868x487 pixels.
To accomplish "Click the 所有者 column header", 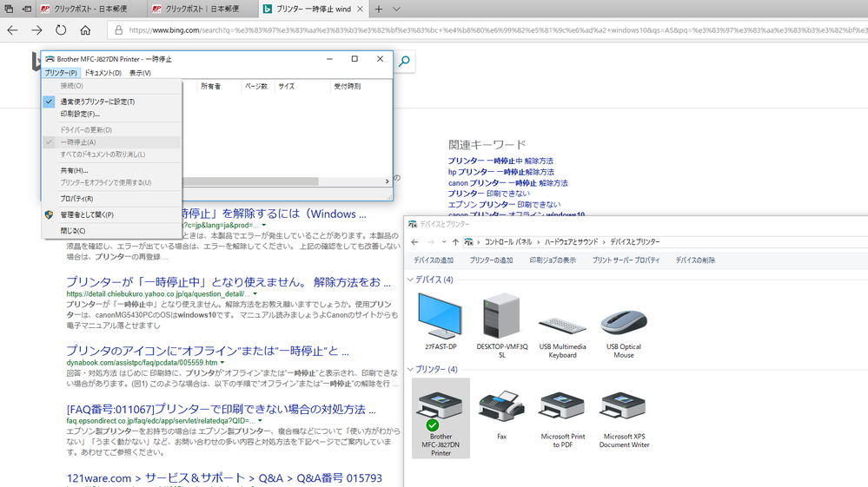I will [x=219, y=86].
